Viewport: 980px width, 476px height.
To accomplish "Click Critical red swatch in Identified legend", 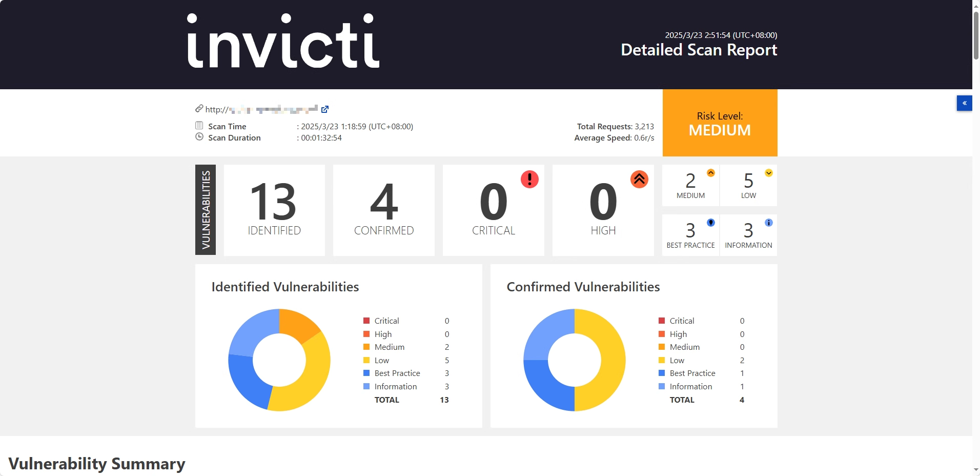I will point(366,321).
